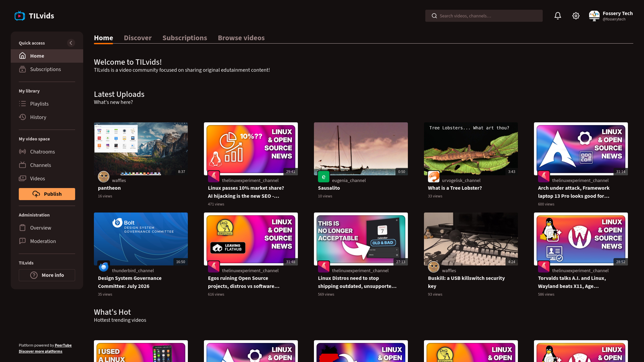Open the notifications bell

coord(557,16)
